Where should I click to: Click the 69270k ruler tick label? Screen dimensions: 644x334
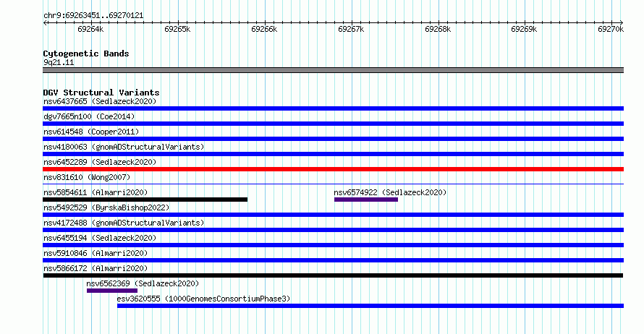(611, 29)
